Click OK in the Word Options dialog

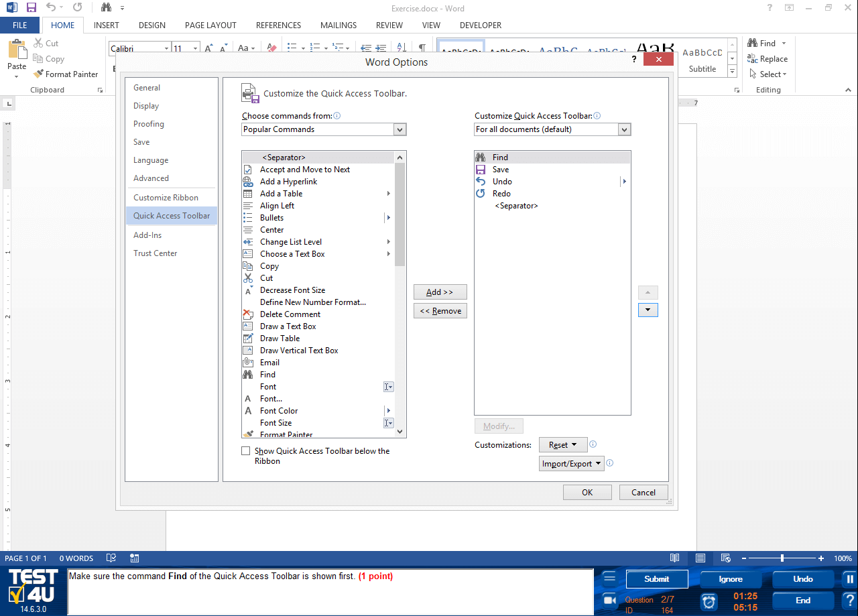coord(587,493)
